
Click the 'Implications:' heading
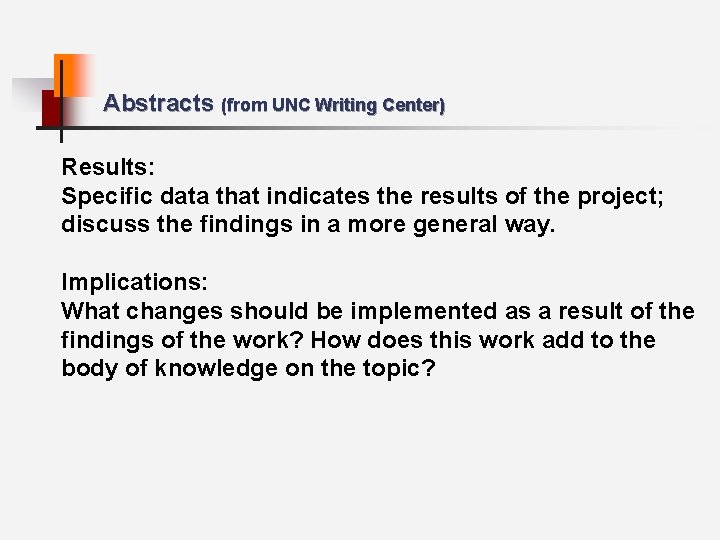[135, 282]
